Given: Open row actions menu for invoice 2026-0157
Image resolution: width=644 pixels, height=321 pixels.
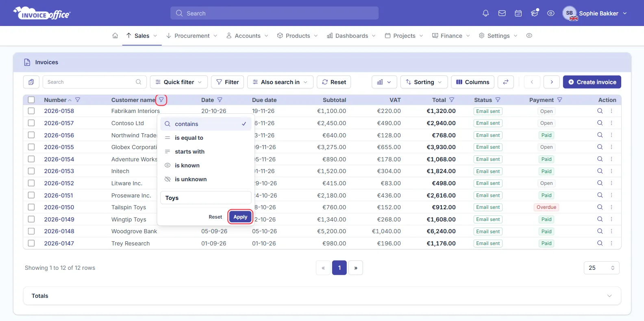Looking at the screenshot, I should (611, 123).
